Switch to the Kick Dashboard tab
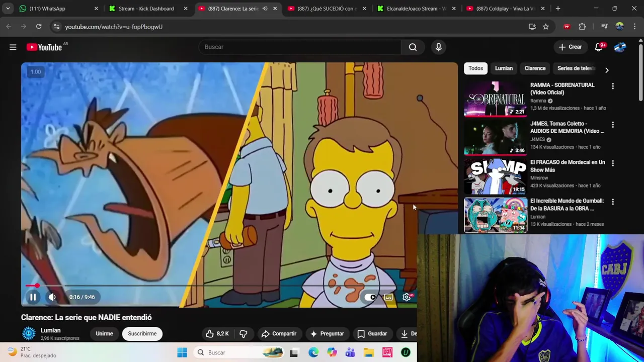Screen dimensions: 644x362 pos(148,9)
